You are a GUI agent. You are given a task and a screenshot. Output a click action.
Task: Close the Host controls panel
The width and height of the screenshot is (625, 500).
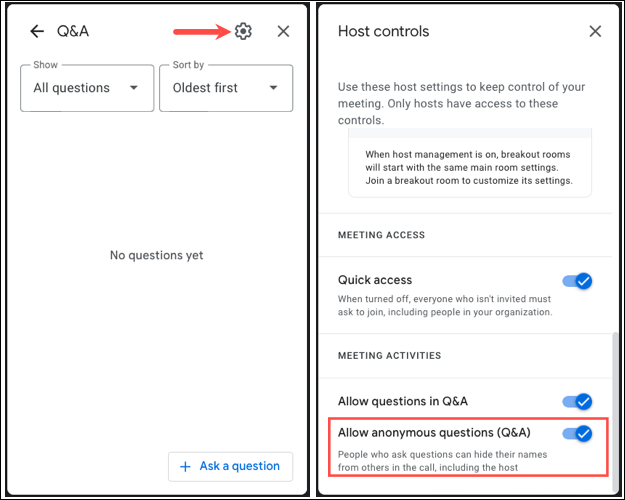(x=595, y=31)
